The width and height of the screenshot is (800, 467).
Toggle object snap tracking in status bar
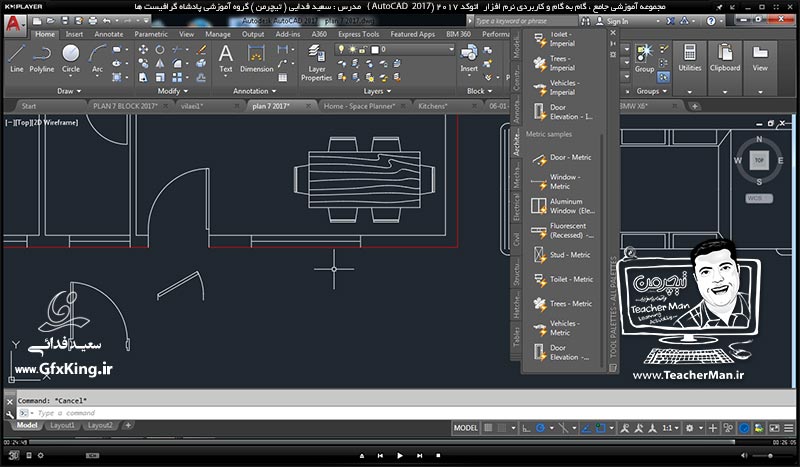point(586,428)
